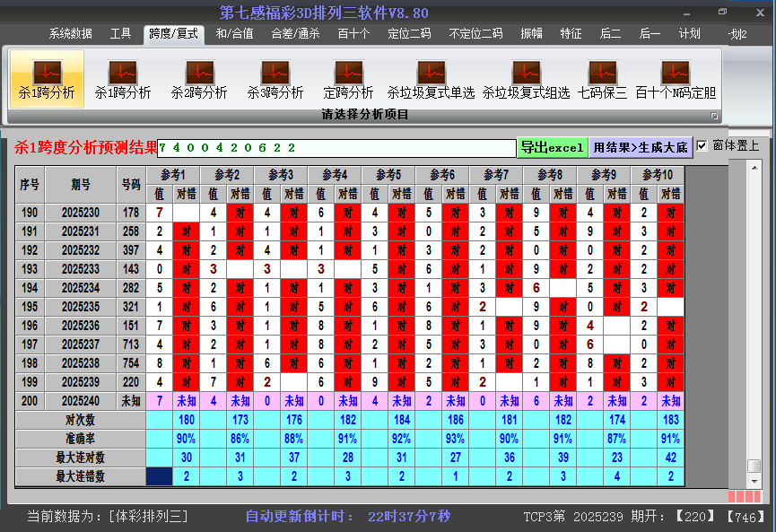Expand the ribbon group dialog launcher
The image size is (776, 532).
(715, 116)
